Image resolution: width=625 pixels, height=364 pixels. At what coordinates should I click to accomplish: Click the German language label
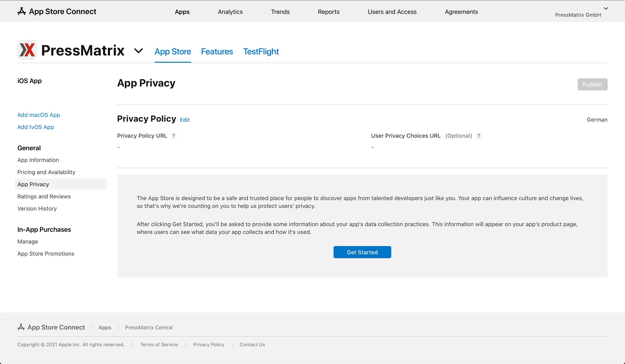597,120
